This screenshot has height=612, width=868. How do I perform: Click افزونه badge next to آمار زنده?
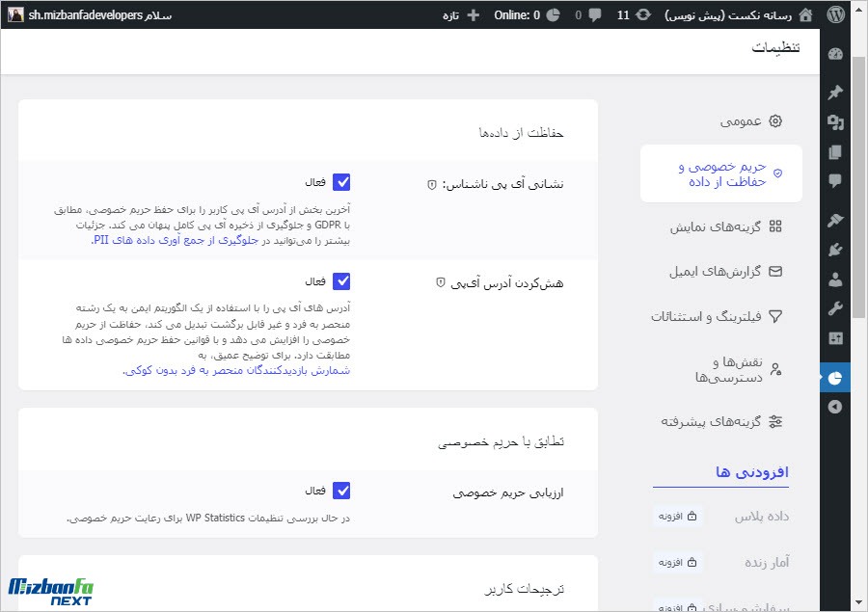[677, 562]
